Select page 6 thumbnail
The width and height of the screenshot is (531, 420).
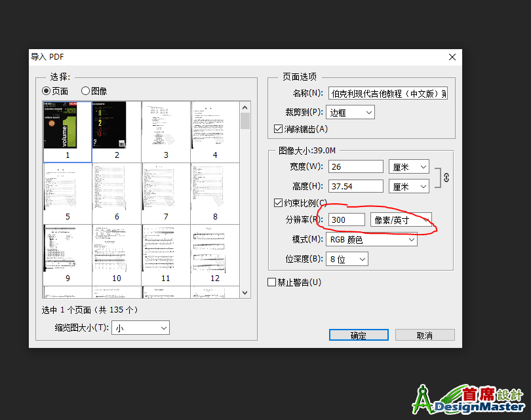click(117, 193)
